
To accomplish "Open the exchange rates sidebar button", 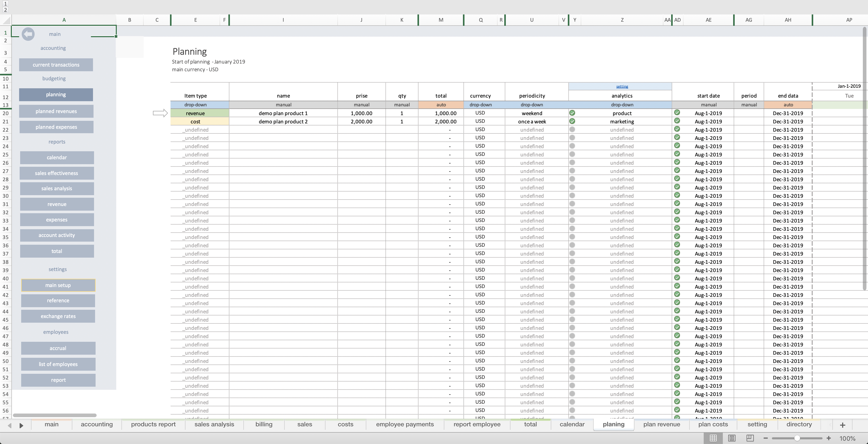I will [58, 316].
